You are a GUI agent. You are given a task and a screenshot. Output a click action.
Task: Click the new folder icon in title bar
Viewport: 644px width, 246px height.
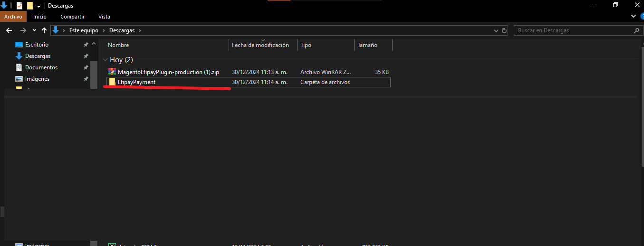pyautogui.click(x=30, y=6)
